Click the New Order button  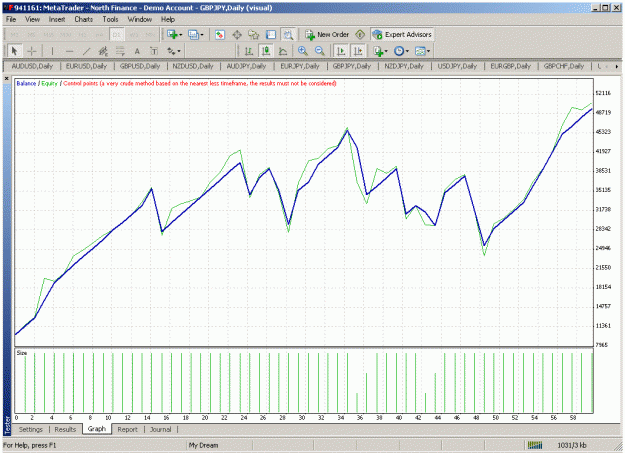pos(327,35)
